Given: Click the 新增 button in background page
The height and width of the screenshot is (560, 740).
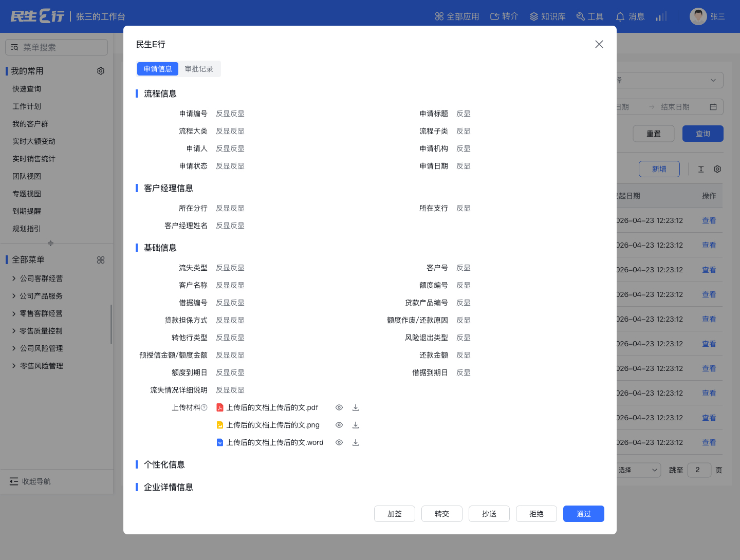Looking at the screenshot, I should 659,169.
